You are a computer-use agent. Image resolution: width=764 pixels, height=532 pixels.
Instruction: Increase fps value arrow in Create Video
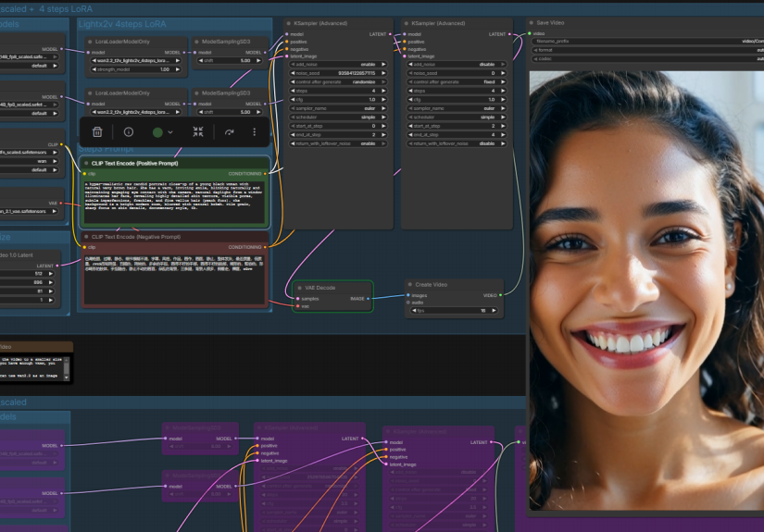click(x=498, y=311)
